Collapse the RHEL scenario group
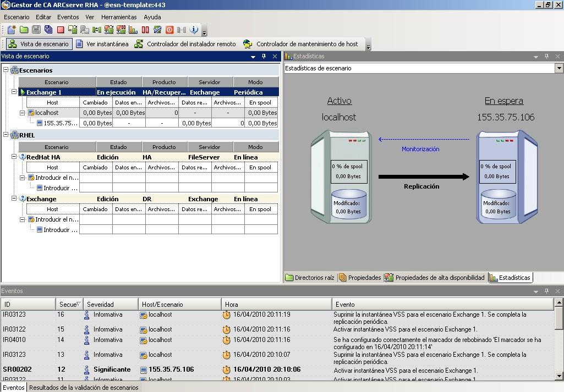This screenshot has height=392, width=564. [6, 135]
